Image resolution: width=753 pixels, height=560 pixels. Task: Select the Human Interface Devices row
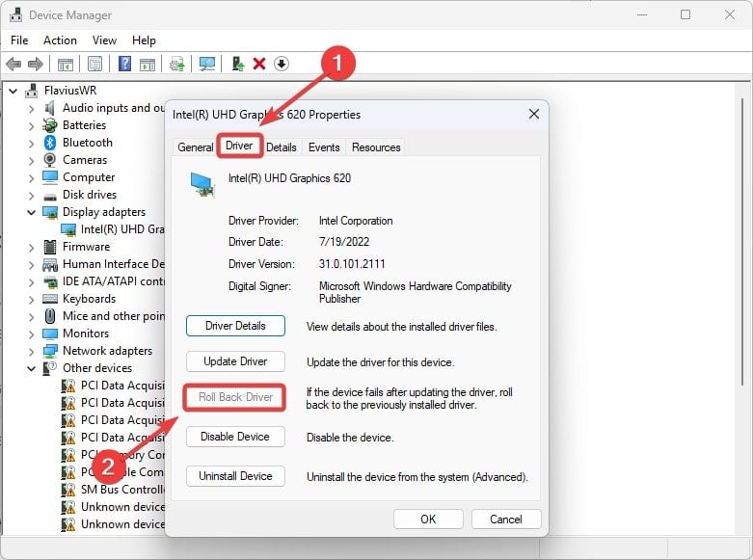click(104, 264)
